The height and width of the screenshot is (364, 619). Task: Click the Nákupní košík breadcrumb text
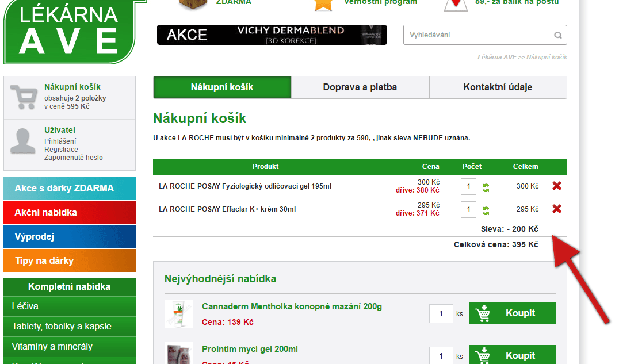(547, 58)
